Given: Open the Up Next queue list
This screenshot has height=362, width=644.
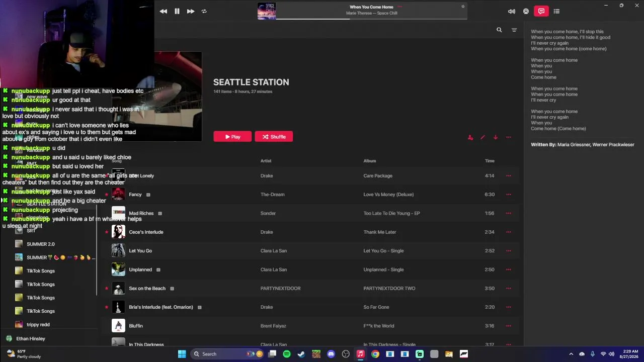Looking at the screenshot, I should point(556,11).
